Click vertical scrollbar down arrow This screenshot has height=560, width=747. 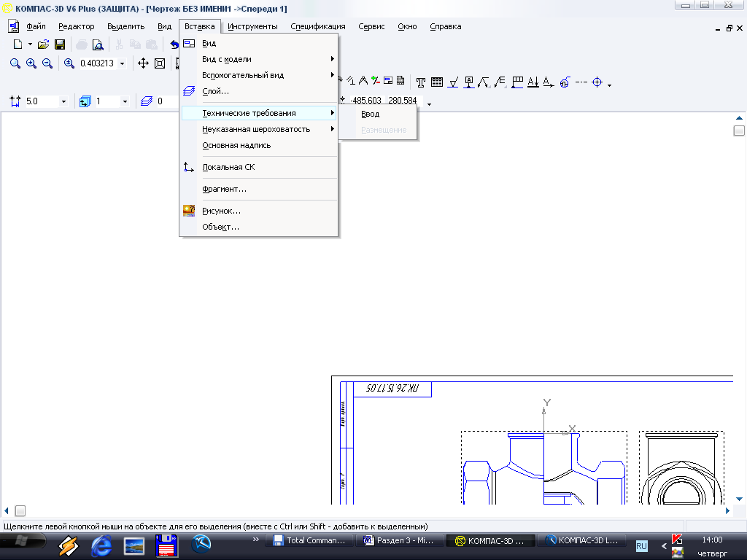739,499
